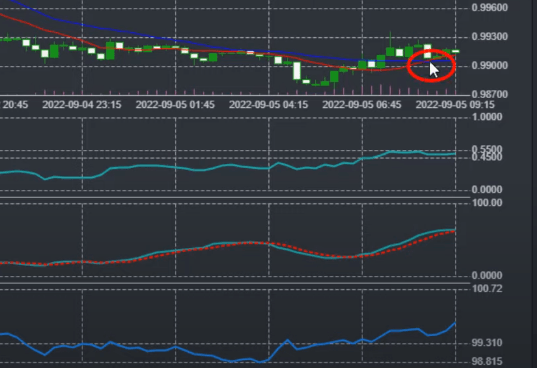Image resolution: width=537 pixels, height=368 pixels.
Task: Select the 2022-09-05 04:15 time label
Action: pos(268,104)
